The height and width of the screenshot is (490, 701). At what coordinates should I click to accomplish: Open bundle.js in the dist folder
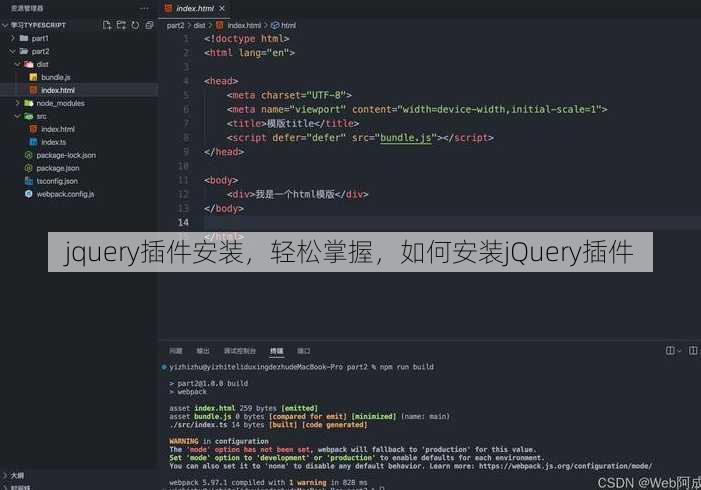click(x=55, y=77)
